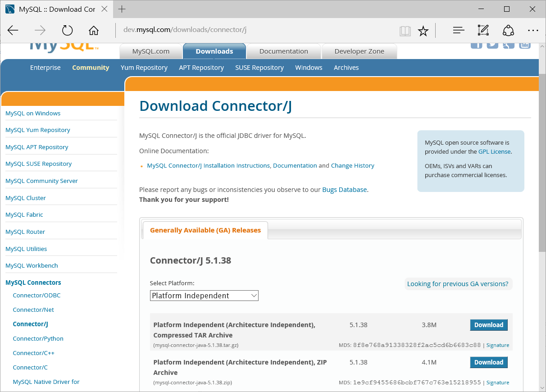Open APT Repository in the navigation bar

[201, 68]
